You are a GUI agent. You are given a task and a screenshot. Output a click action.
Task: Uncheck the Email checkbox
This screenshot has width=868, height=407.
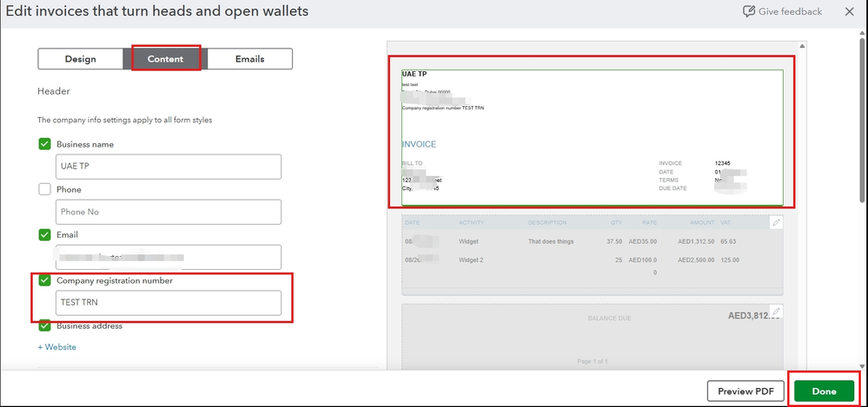click(x=45, y=235)
